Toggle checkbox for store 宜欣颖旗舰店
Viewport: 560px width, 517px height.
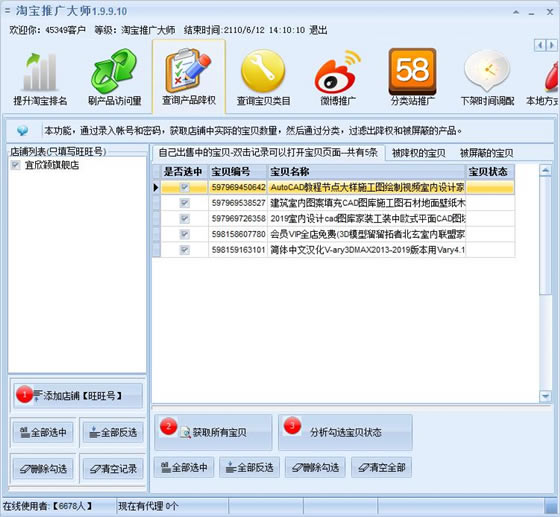[16, 165]
